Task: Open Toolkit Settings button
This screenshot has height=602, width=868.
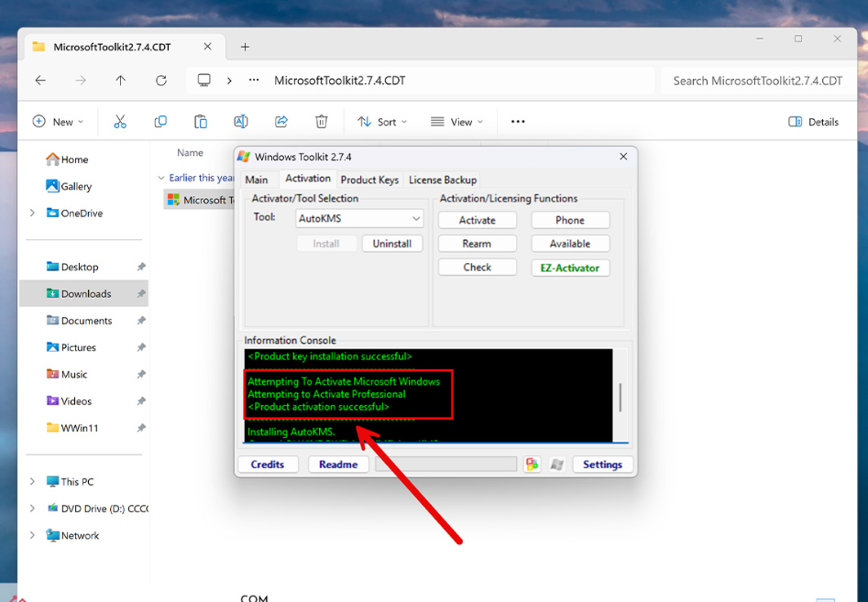Action: click(x=602, y=465)
